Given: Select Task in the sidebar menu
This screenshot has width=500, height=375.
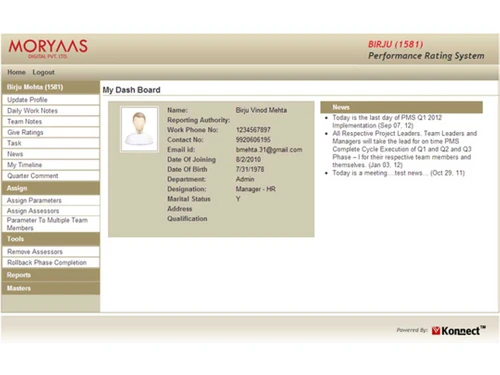Looking at the screenshot, I should [51, 143].
